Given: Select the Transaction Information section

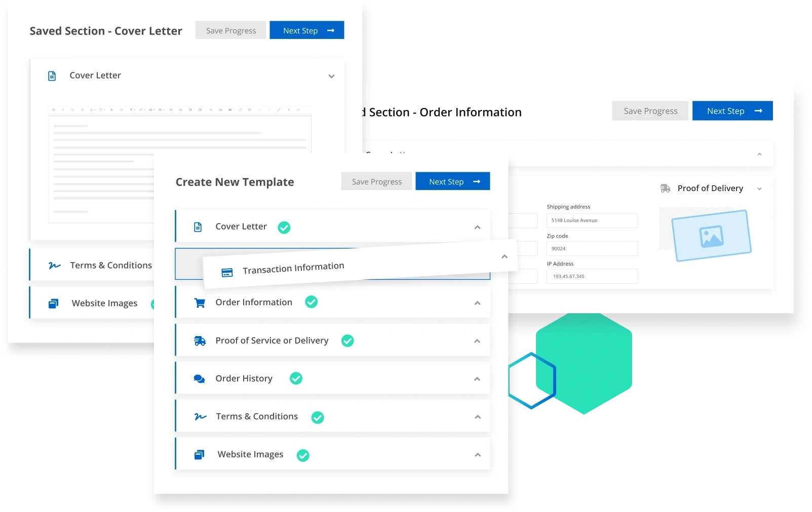Looking at the screenshot, I should 293,266.
